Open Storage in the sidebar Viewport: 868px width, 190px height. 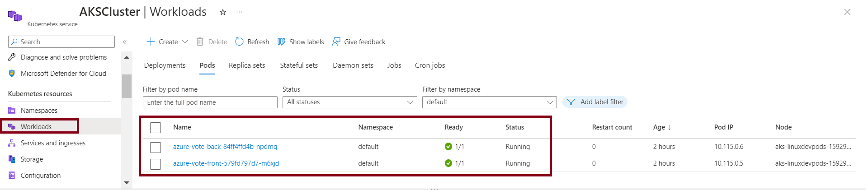[x=32, y=159]
